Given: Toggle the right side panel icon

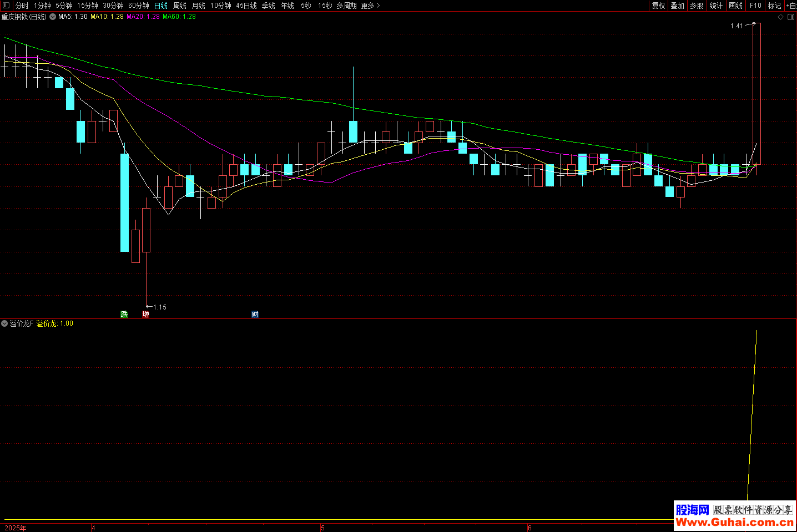Looking at the screenshot, I should coord(791,17).
